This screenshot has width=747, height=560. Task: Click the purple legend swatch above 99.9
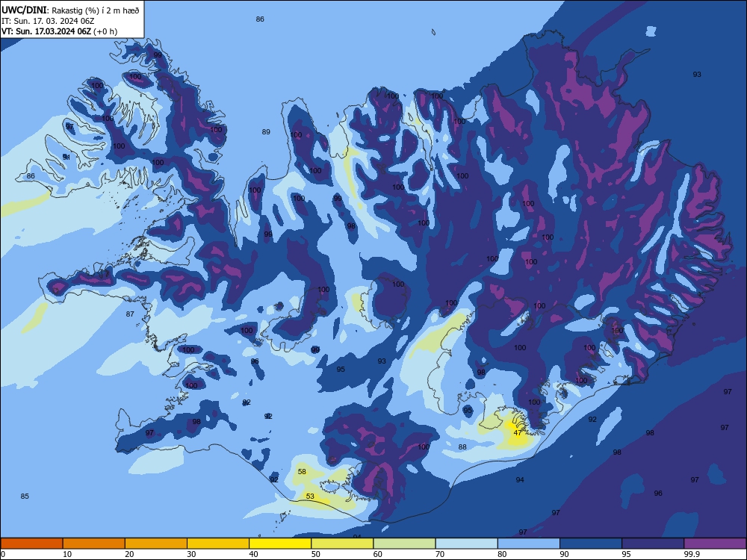point(715,544)
